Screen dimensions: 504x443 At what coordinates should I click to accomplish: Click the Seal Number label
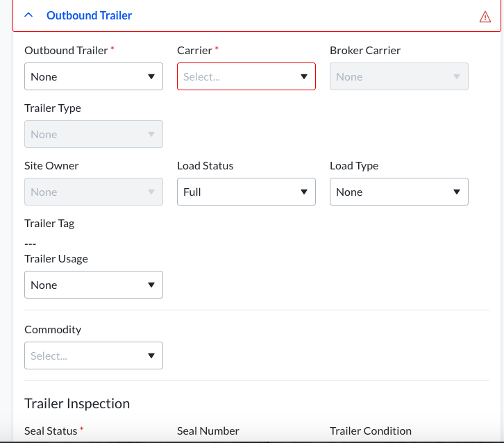208,431
